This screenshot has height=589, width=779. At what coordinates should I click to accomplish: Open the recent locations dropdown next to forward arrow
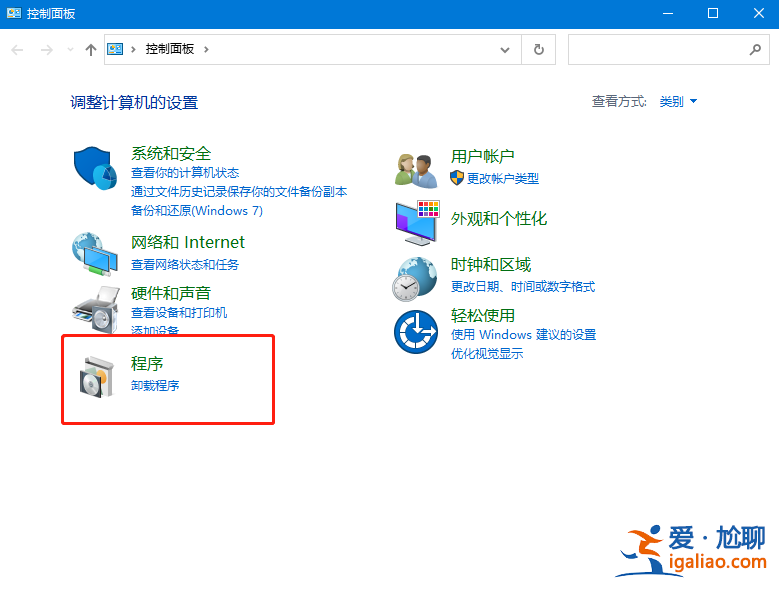(x=70, y=49)
